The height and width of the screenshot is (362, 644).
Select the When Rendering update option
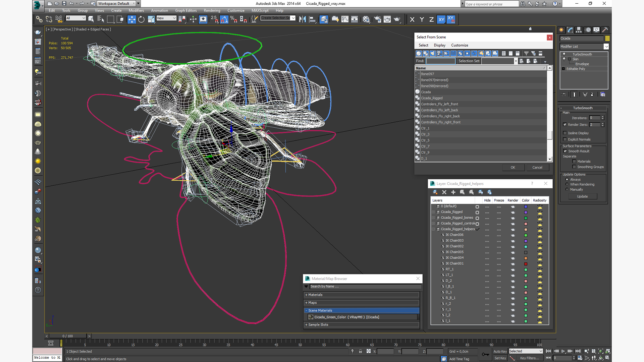pyautogui.click(x=567, y=184)
